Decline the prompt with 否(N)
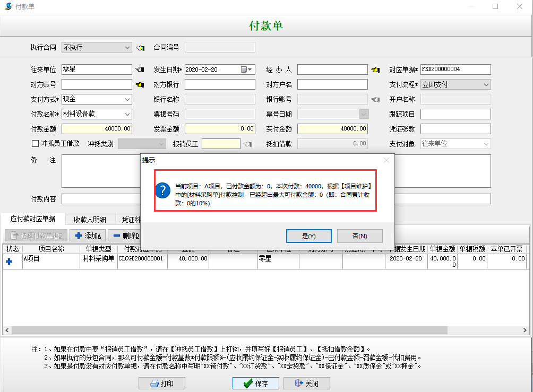This screenshot has height=392, width=533. 359,236
